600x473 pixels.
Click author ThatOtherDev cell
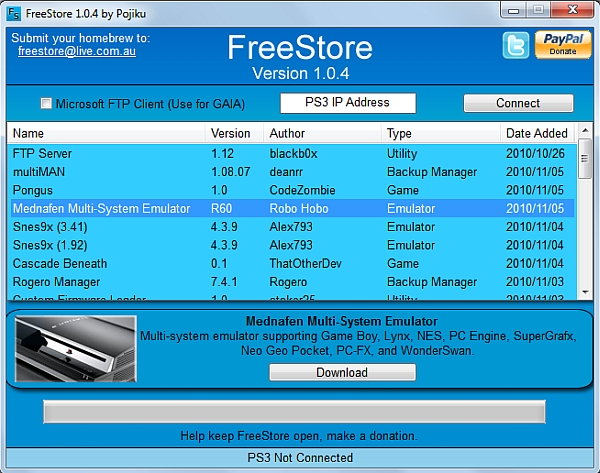(305, 264)
